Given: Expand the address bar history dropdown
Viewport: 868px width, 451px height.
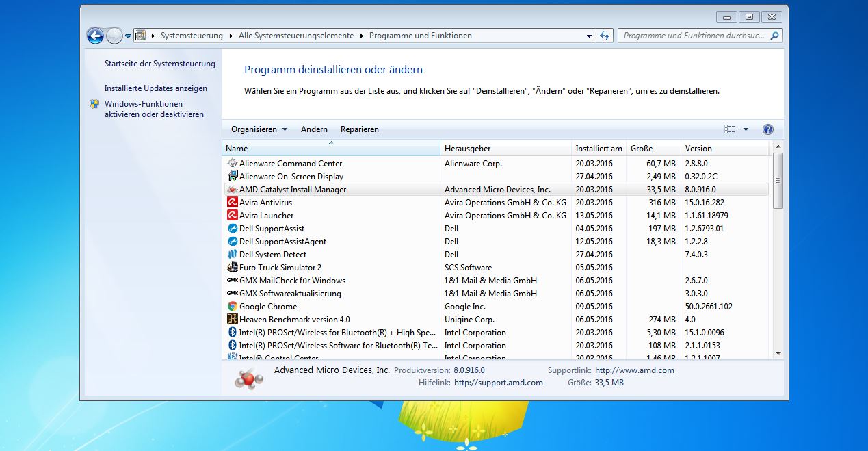Looking at the screenshot, I should coord(590,36).
